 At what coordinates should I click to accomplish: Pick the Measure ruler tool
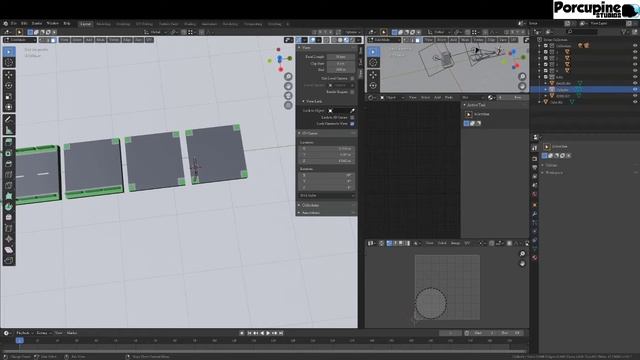coord(9,131)
